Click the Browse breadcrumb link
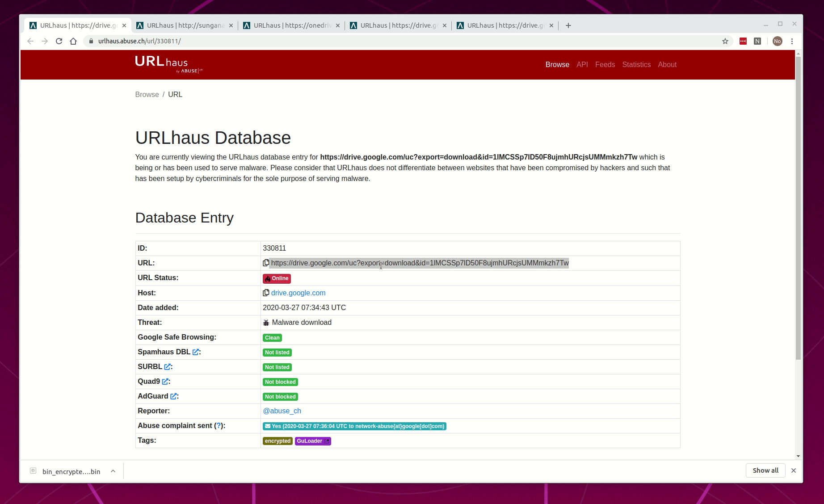This screenshot has height=504, width=824. 147,95
